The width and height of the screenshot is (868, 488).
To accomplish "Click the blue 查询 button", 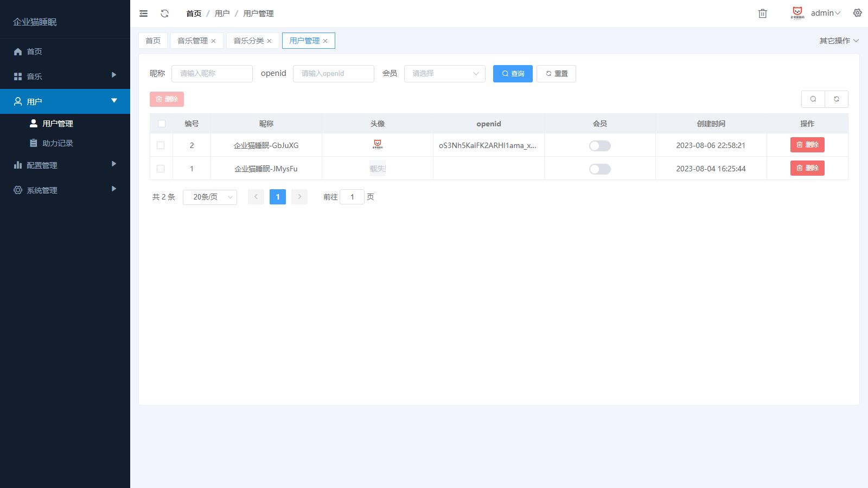I will (x=512, y=74).
